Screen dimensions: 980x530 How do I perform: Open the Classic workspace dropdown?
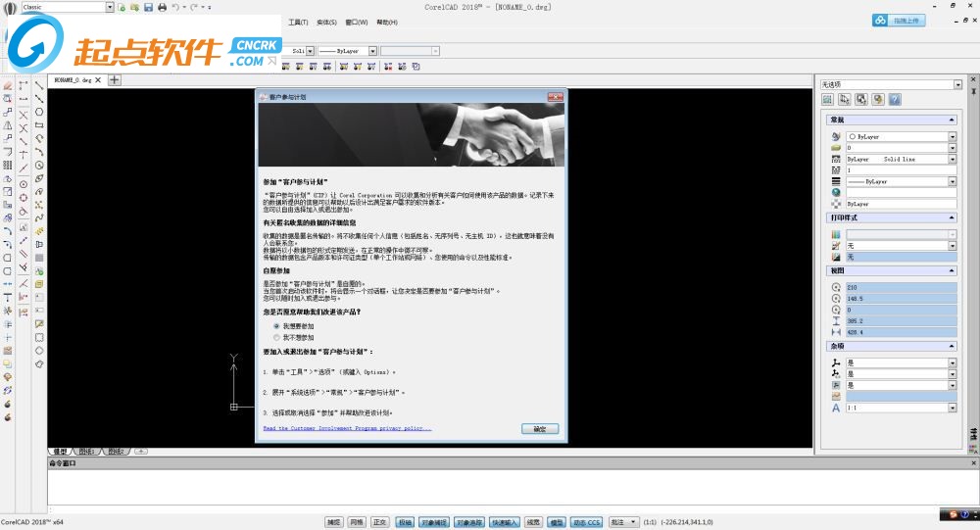(110, 7)
